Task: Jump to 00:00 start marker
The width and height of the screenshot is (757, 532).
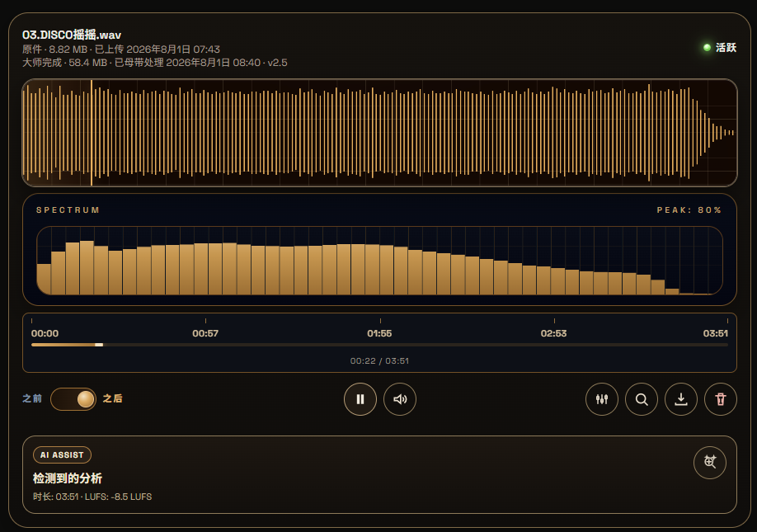Action: 45,333
